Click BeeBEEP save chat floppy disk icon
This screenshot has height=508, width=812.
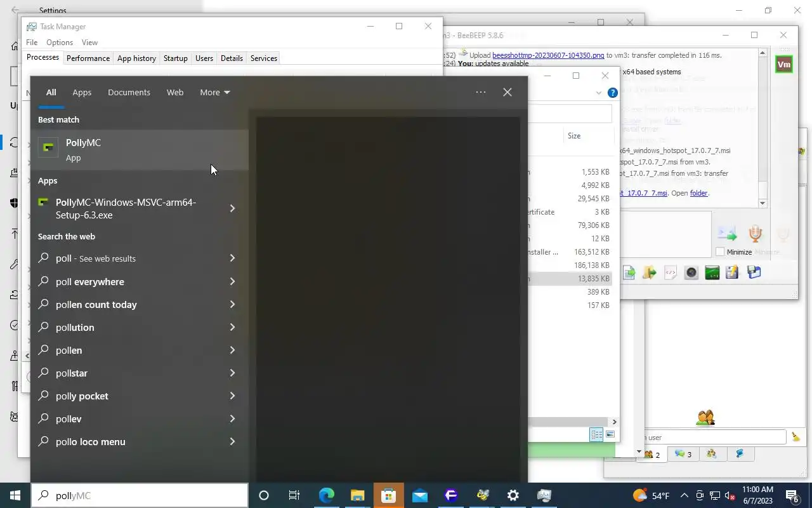pos(754,272)
